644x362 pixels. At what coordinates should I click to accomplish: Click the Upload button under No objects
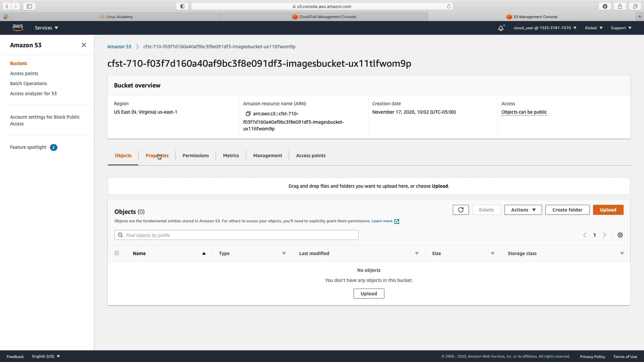[369, 294]
